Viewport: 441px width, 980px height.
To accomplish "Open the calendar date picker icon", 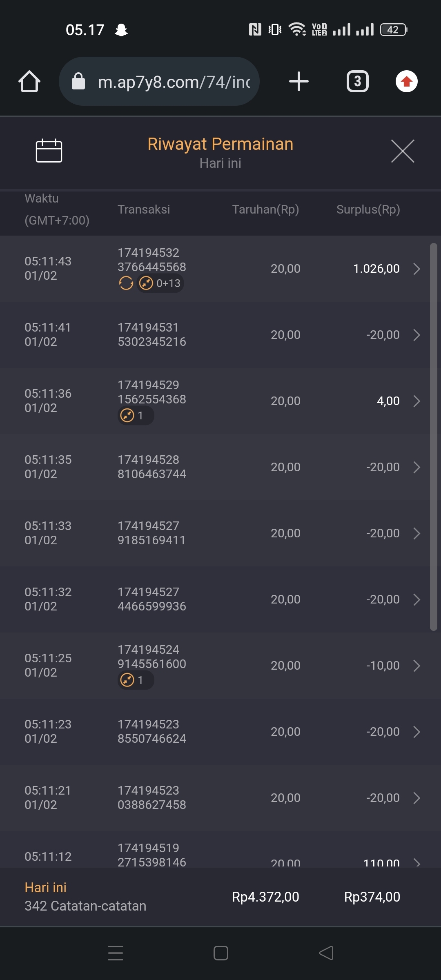I will point(49,151).
